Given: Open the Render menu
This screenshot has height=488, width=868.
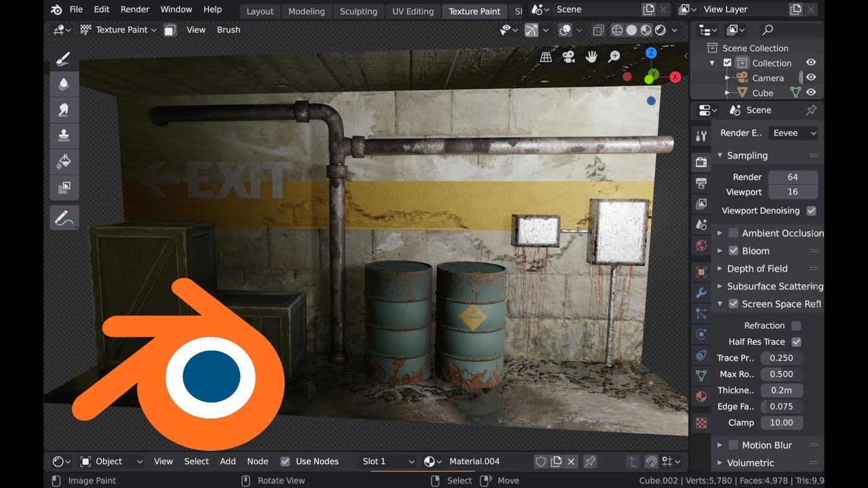Looking at the screenshot, I should click(x=135, y=9).
